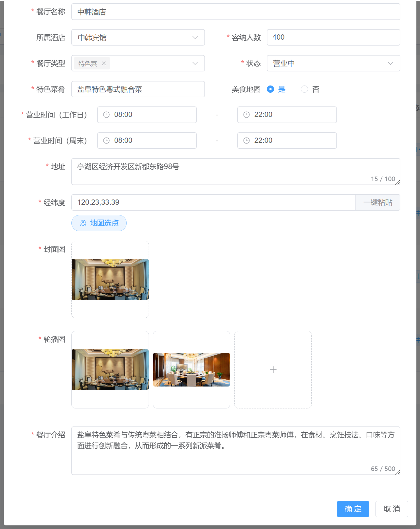This screenshot has width=420, height=529.
Task: Click the 一键粘贴 button
Action: (377, 202)
